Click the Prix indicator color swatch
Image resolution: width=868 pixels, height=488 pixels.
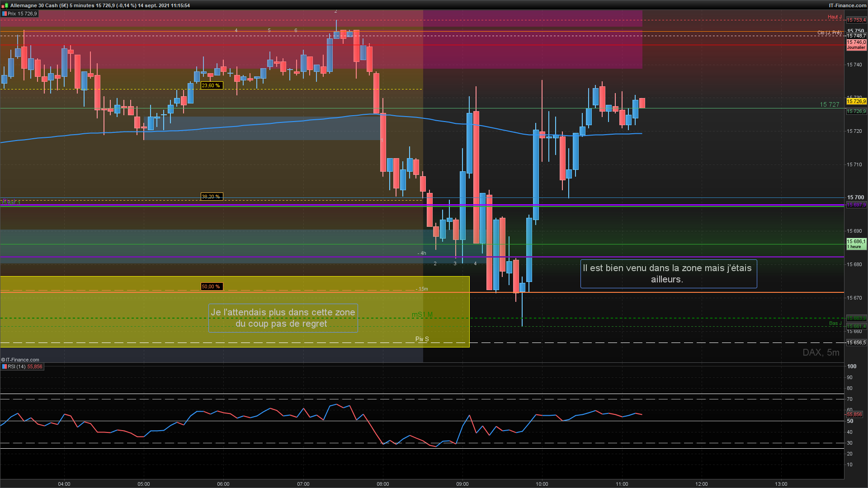tap(4, 14)
